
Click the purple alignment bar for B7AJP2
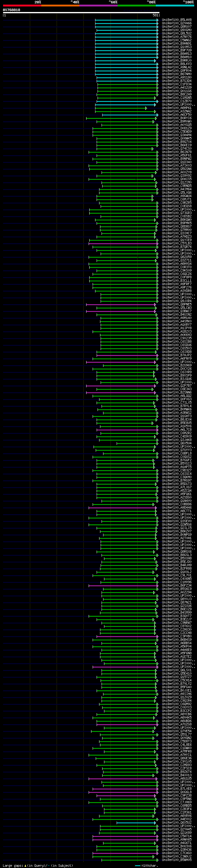tap(127, 356)
